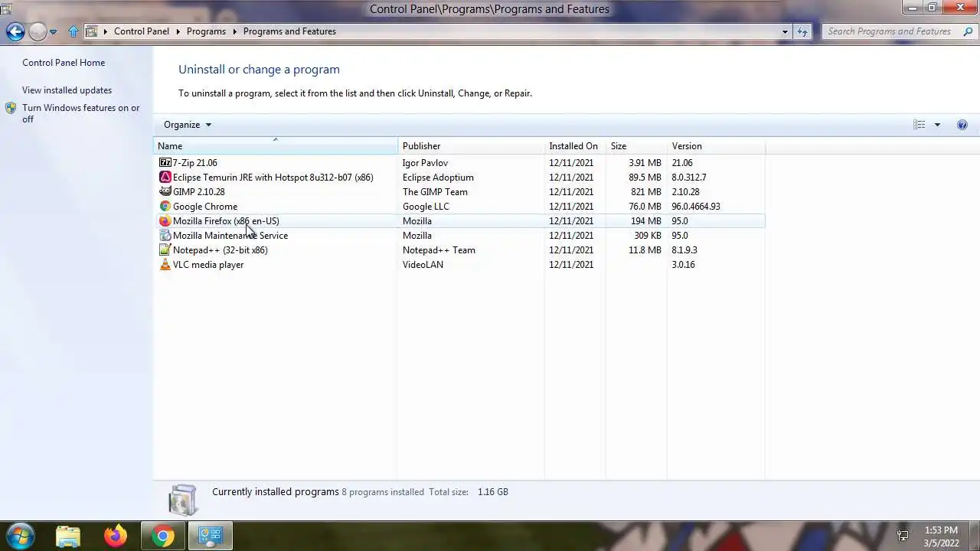This screenshot has width=980, height=551.
Task: Click the Control Panel breadcrumb
Action: (142, 31)
